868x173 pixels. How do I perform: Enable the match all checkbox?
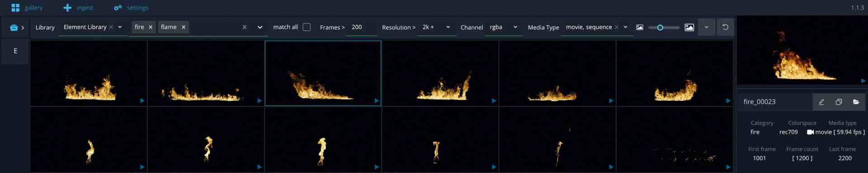[x=307, y=27]
